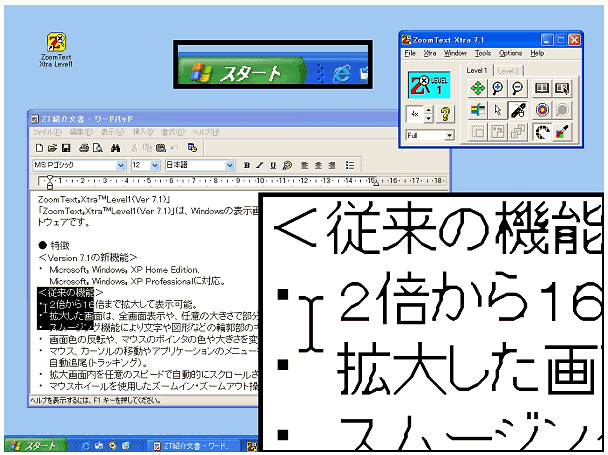
Task: Open the Xtra menu in ZoomText
Action: pyautogui.click(x=430, y=53)
